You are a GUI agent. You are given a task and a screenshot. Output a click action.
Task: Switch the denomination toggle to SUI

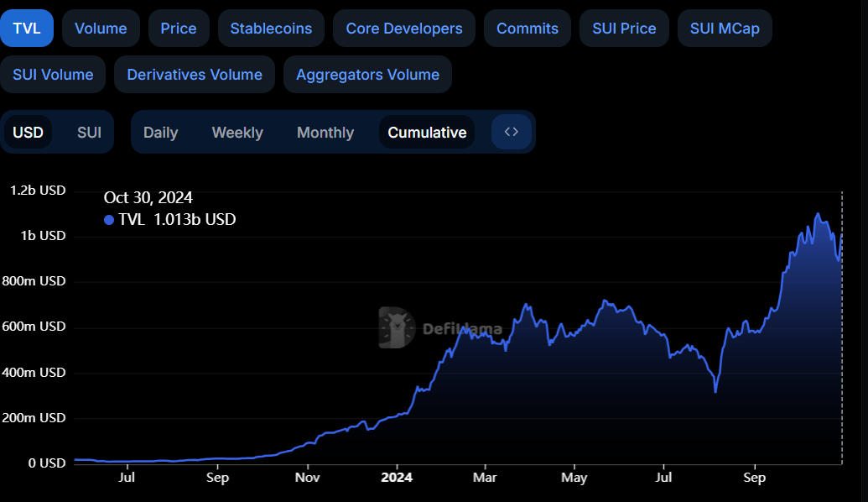tap(87, 132)
